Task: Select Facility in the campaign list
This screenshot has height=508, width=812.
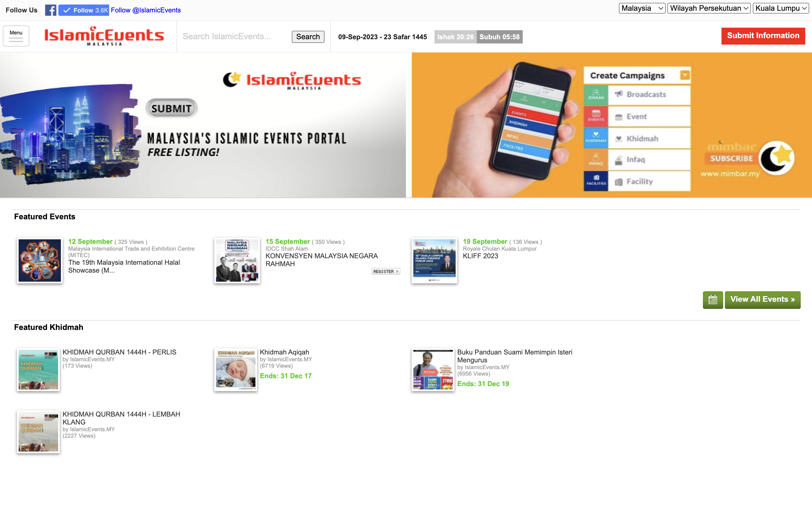Action: coord(649,181)
